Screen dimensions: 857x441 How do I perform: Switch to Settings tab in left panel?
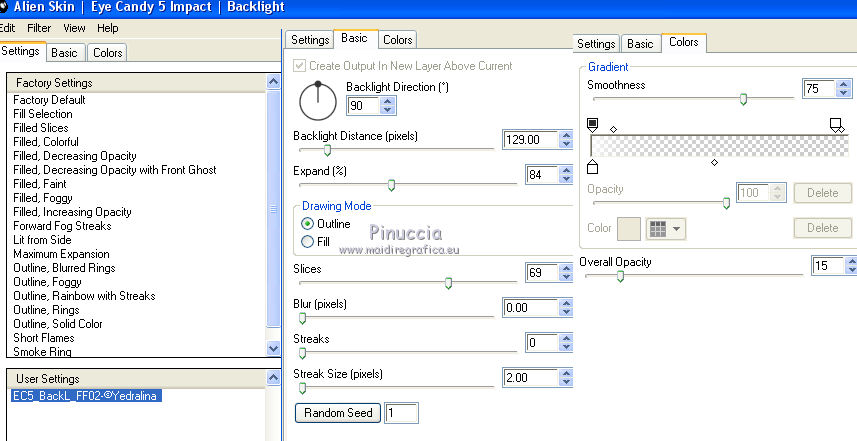click(21, 51)
